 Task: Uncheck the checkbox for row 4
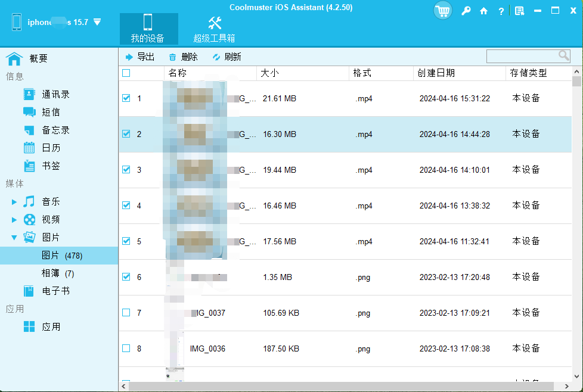point(126,205)
